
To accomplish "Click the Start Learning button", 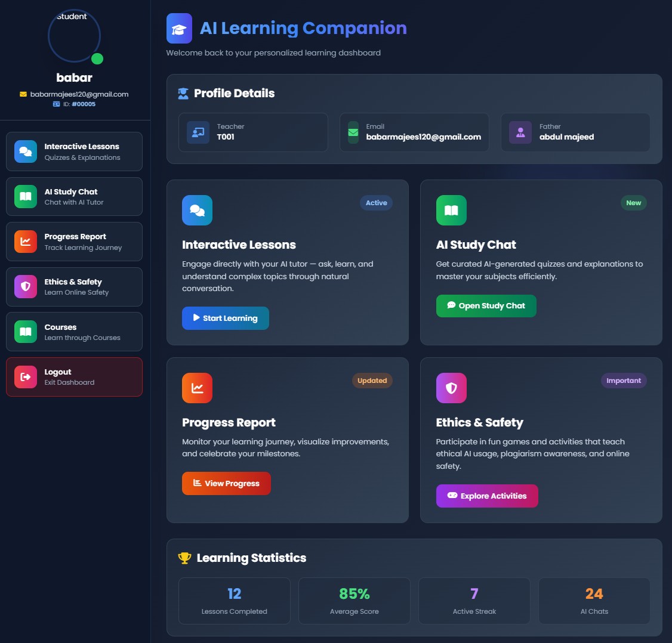I will click(225, 318).
